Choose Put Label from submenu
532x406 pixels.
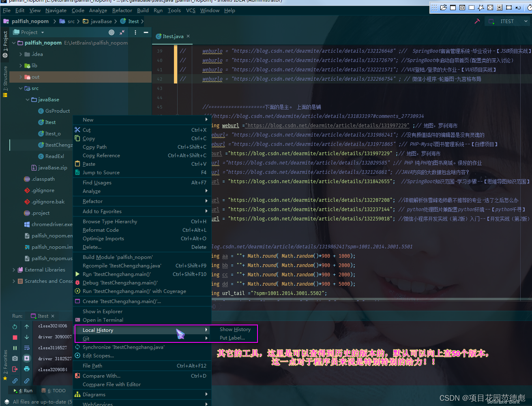(x=232, y=338)
